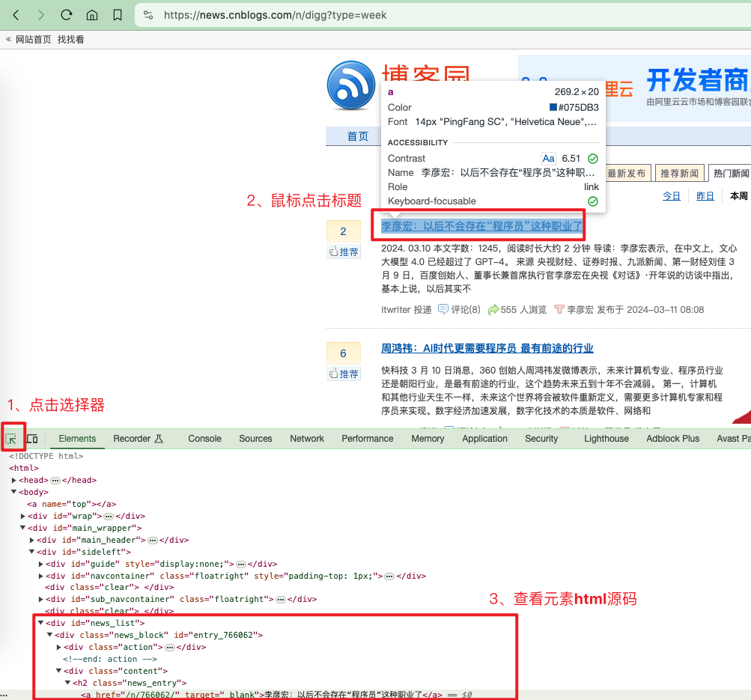Viewport: 751px width, 700px height.
Task: Open the Security tab
Action: (541, 439)
